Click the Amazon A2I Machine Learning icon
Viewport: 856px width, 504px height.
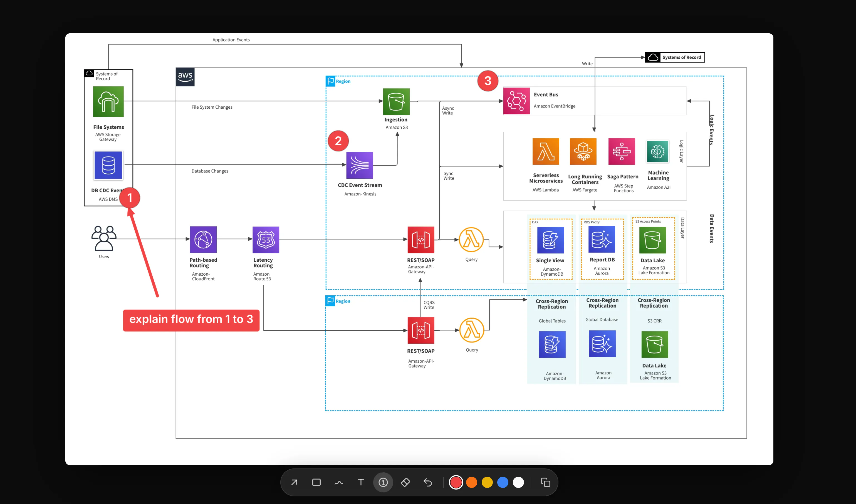pos(658,151)
